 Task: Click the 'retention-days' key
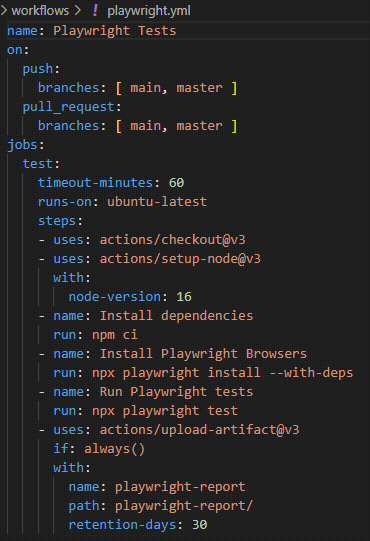coord(122,525)
